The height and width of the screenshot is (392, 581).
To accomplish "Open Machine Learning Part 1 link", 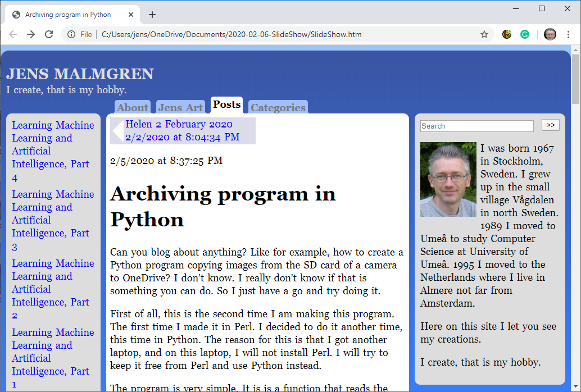I will (x=53, y=358).
